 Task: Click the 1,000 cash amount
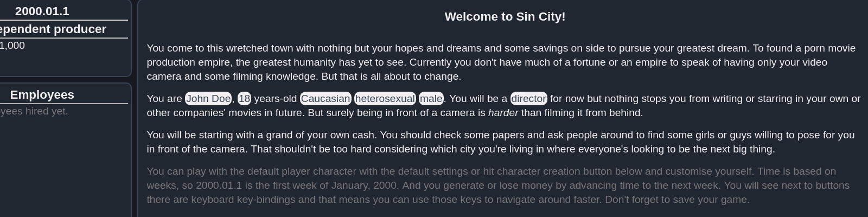point(12,46)
